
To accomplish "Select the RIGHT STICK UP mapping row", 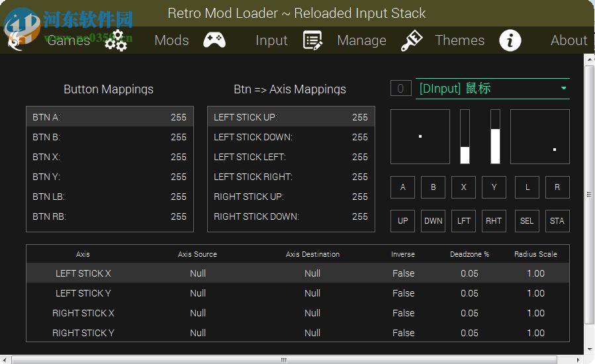I will pyautogui.click(x=291, y=197).
